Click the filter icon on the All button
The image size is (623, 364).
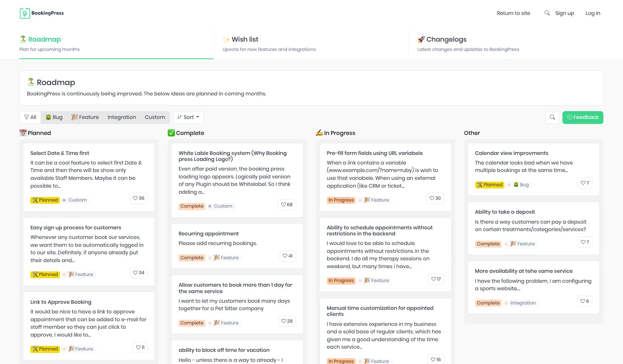pos(26,117)
